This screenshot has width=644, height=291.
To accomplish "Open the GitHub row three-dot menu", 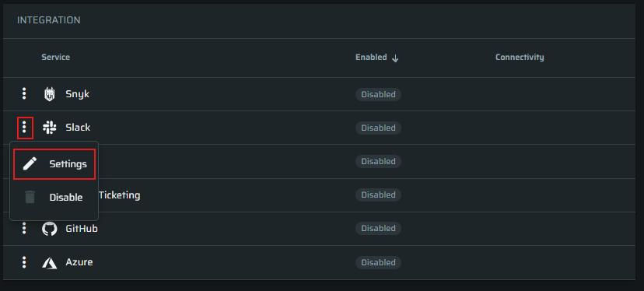I will [x=24, y=228].
